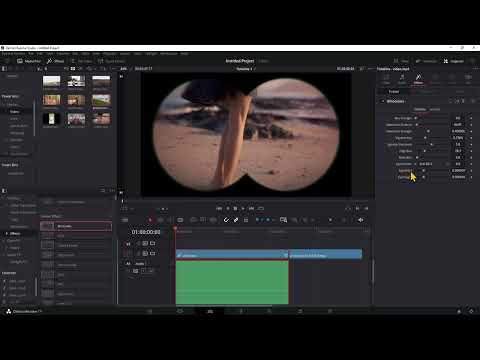Select the green audio clip in timeline
Viewport: 480px width, 360px height.
click(x=232, y=282)
